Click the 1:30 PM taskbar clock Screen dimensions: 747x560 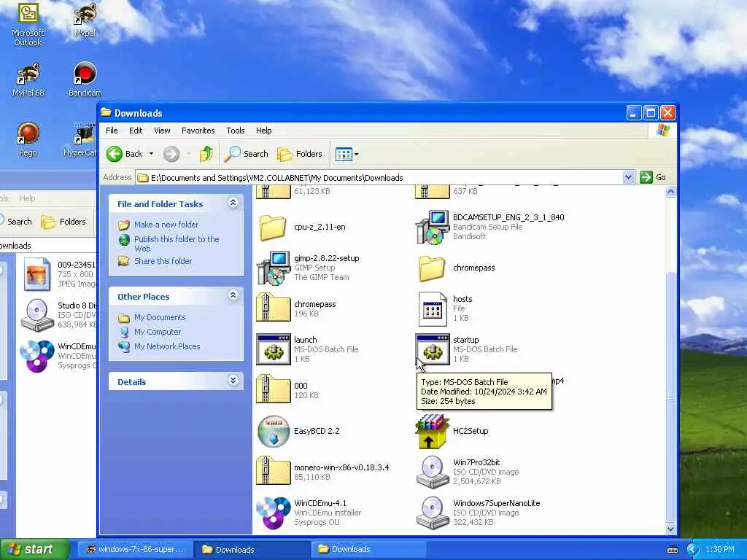tap(720, 549)
